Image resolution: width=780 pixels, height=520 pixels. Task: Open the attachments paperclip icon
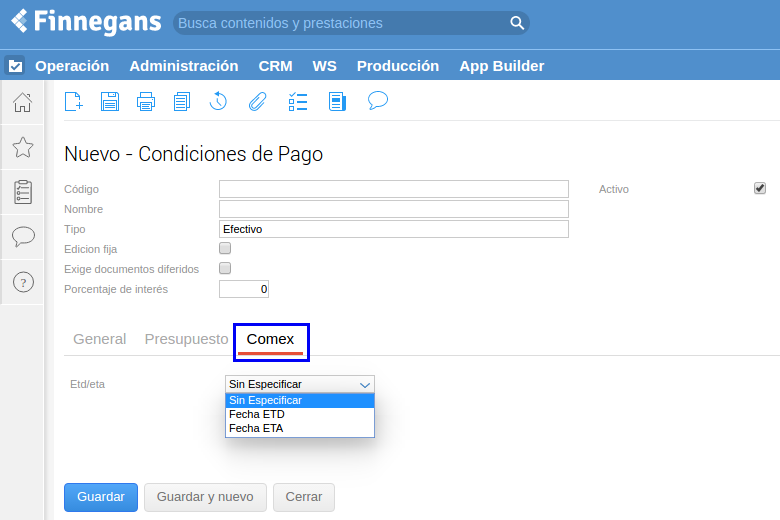[x=257, y=101]
